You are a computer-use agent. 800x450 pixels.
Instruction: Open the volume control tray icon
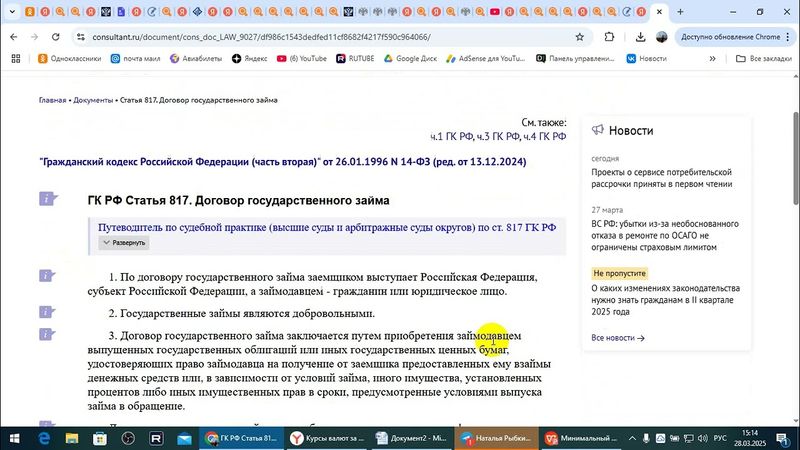(x=703, y=438)
